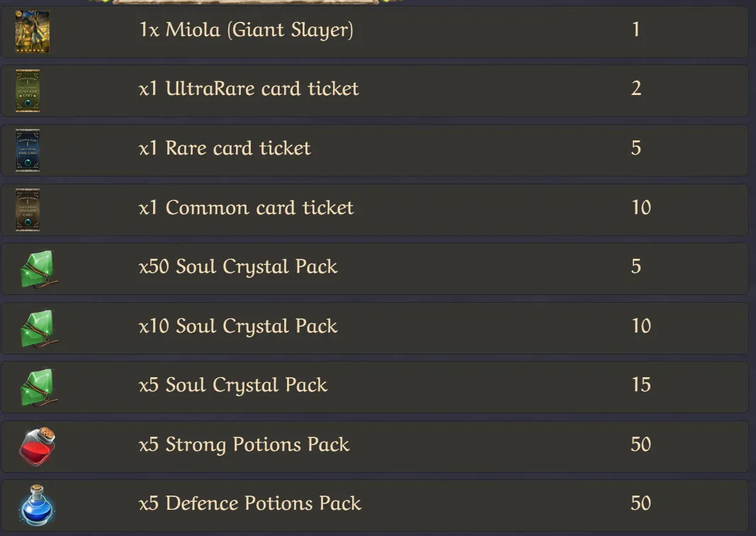Select the "x1 Rare card ticket" text
The width and height of the screenshot is (756, 536).
coord(225,148)
